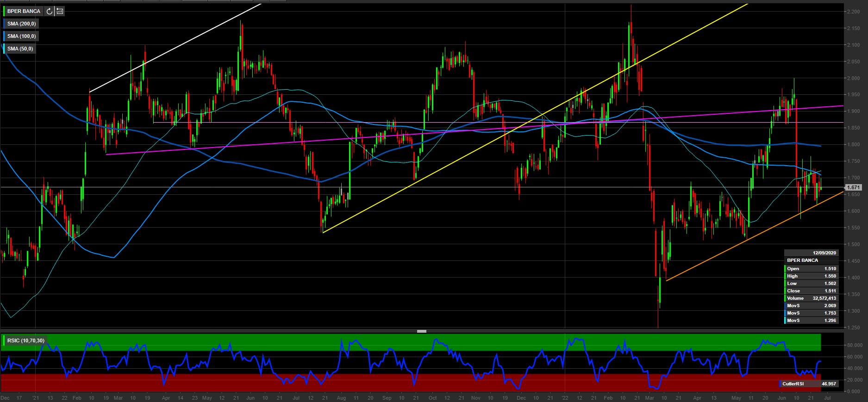Click the '22 year marker on time axis
Viewport: 868px width, 402px height.
pos(564,398)
